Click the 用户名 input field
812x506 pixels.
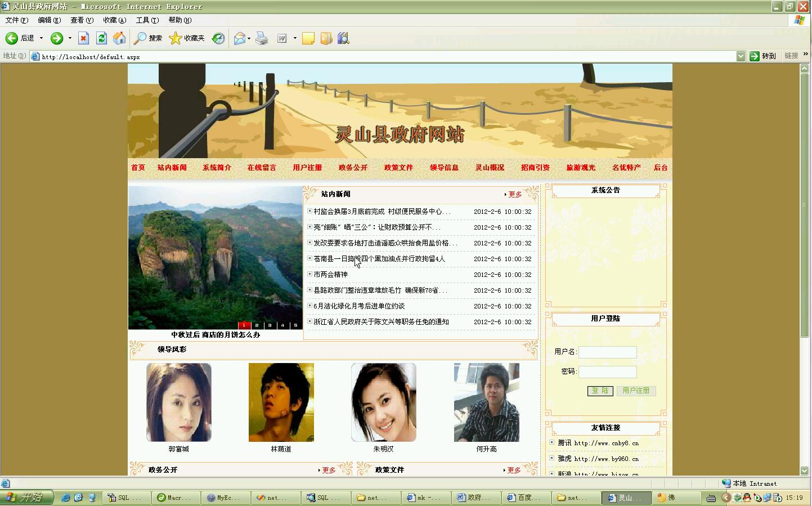coord(608,352)
